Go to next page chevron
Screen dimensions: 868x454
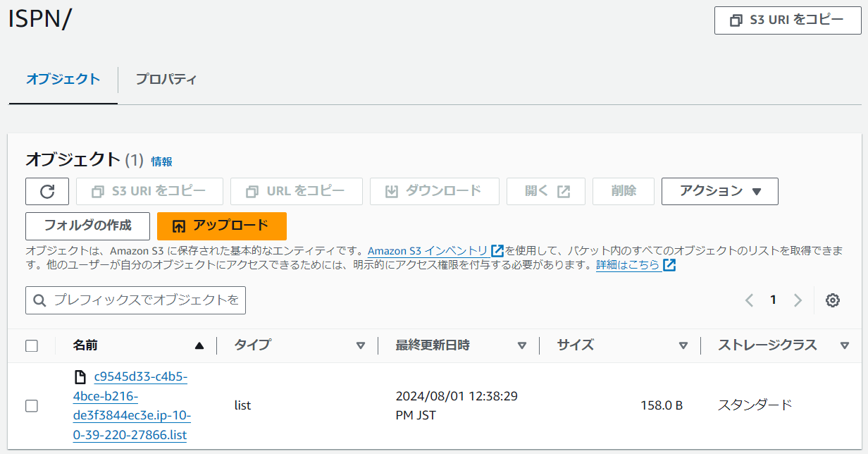(798, 300)
